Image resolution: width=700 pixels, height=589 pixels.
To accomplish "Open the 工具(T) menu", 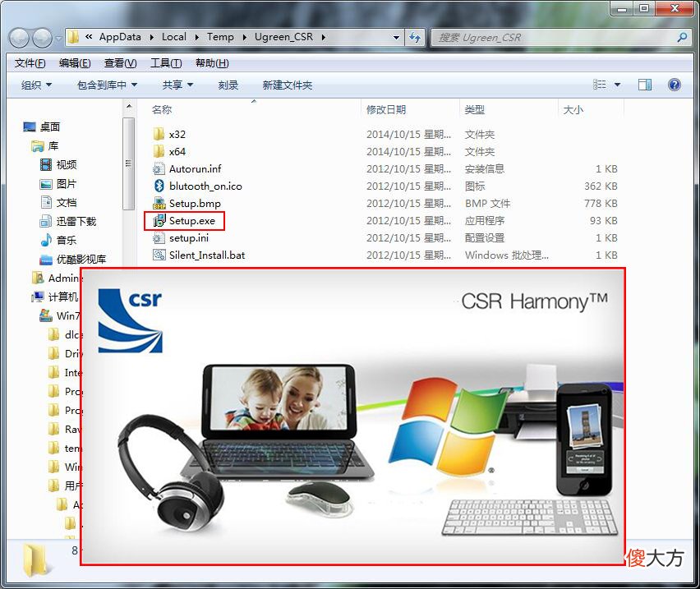I will click(166, 63).
